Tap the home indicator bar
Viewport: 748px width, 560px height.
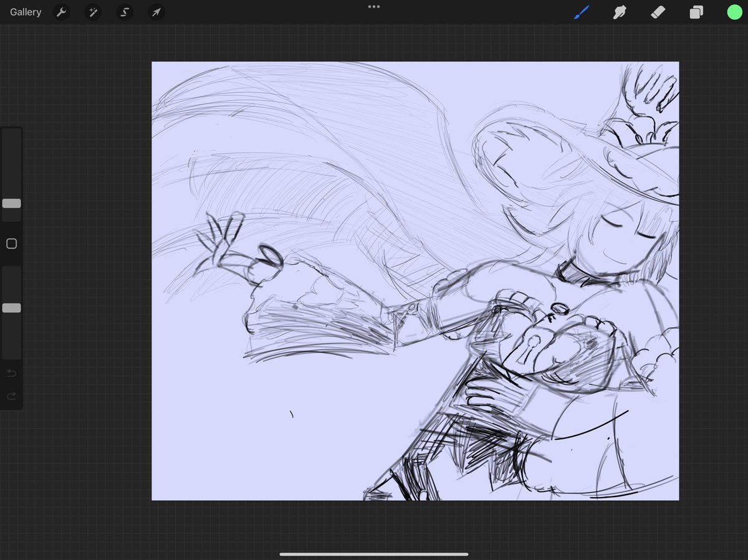coord(374,554)
